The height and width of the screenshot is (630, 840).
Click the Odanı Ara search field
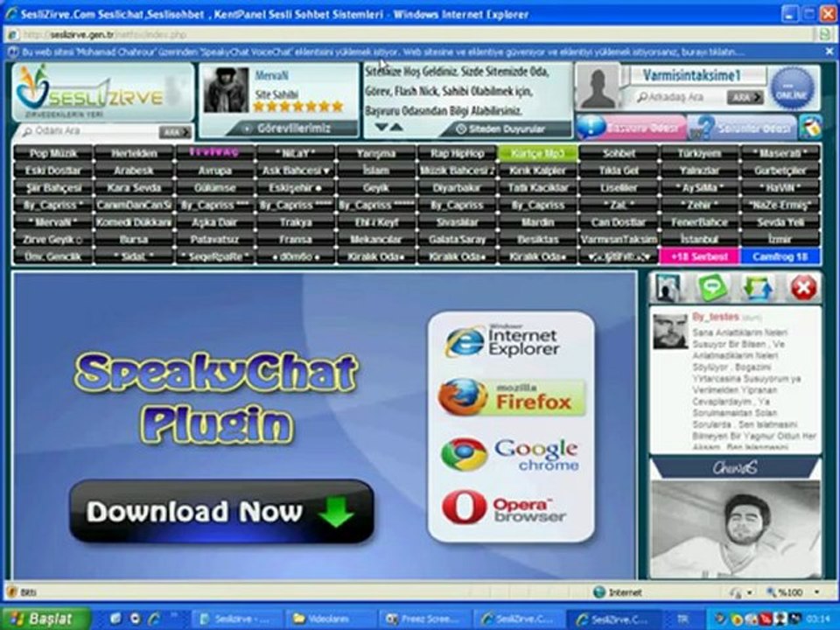(x=88, y=130)
